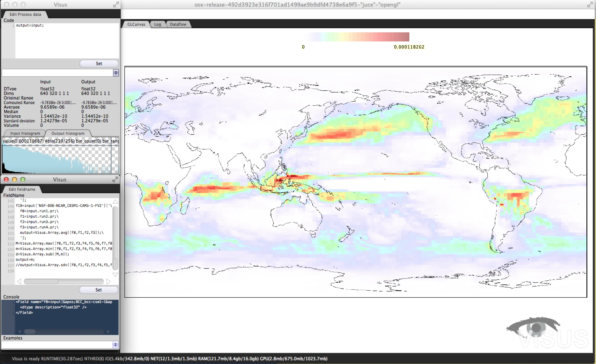
Task: Click Set button under the Code editor
Action: click(x=99, y=64)
